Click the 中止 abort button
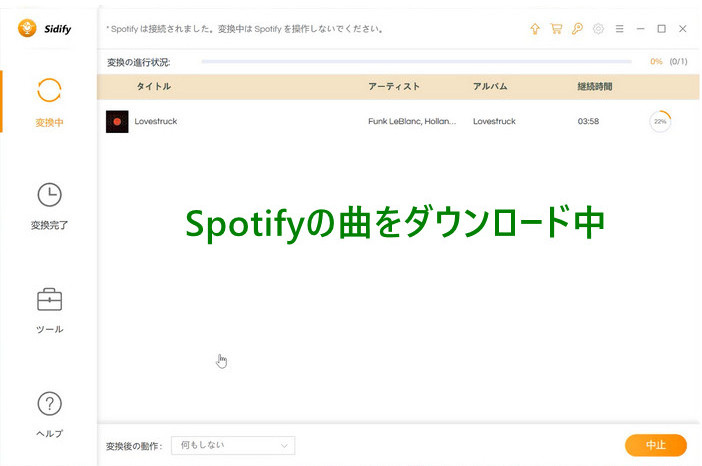Viewport: 702px width, 466px height. 656,445
